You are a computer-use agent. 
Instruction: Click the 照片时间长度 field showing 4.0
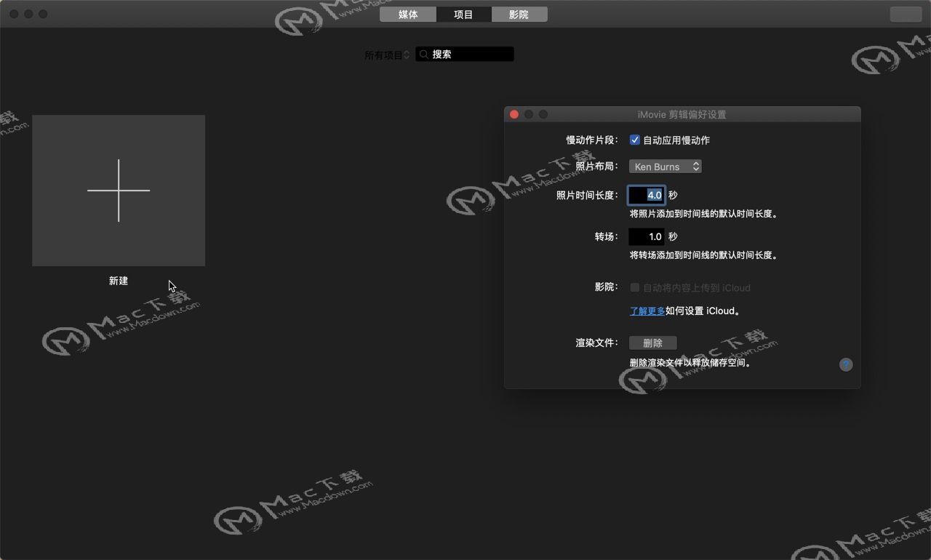pos(647,195)
